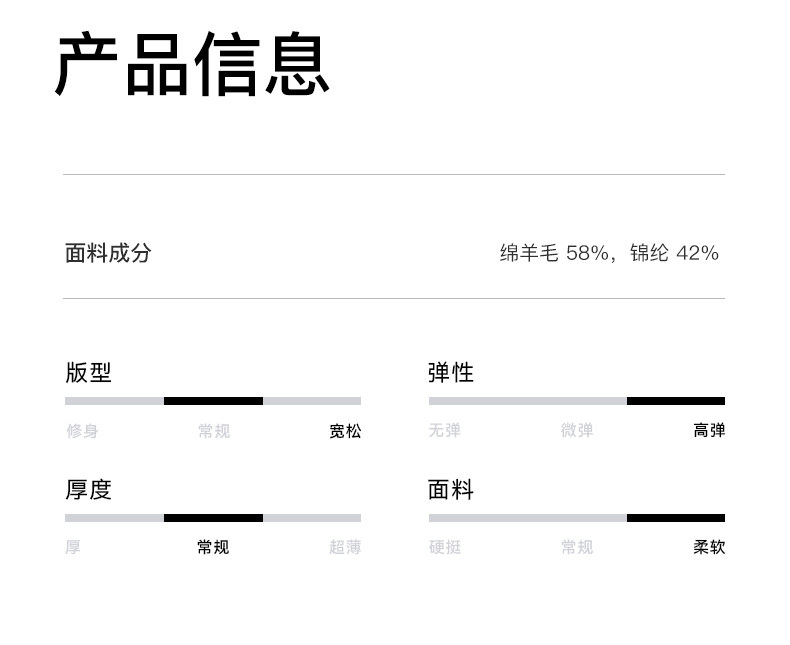This screenshot has height=645, width=790.
Task: Select the 面料成分 label
Action: coord(108,253)
